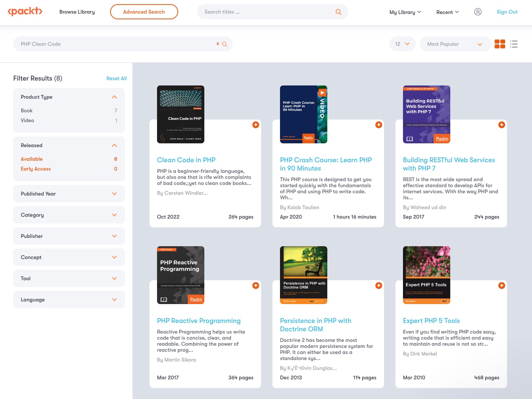Click the Advanced Search button

[x=144, y=12]
